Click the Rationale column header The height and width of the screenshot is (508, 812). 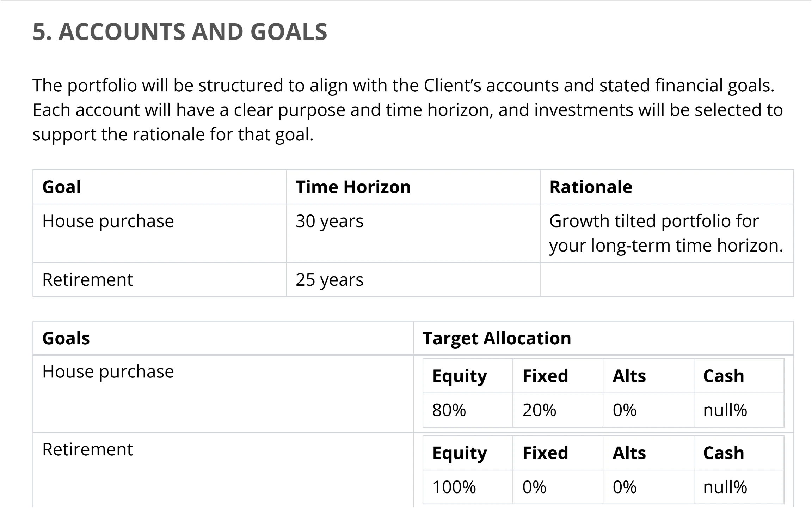point(591,187)
